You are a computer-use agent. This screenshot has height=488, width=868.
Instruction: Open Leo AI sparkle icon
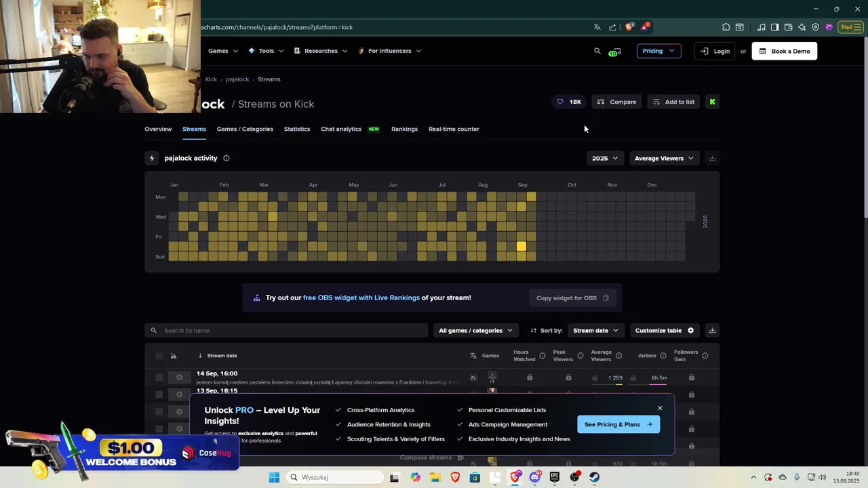click(802, 27)
